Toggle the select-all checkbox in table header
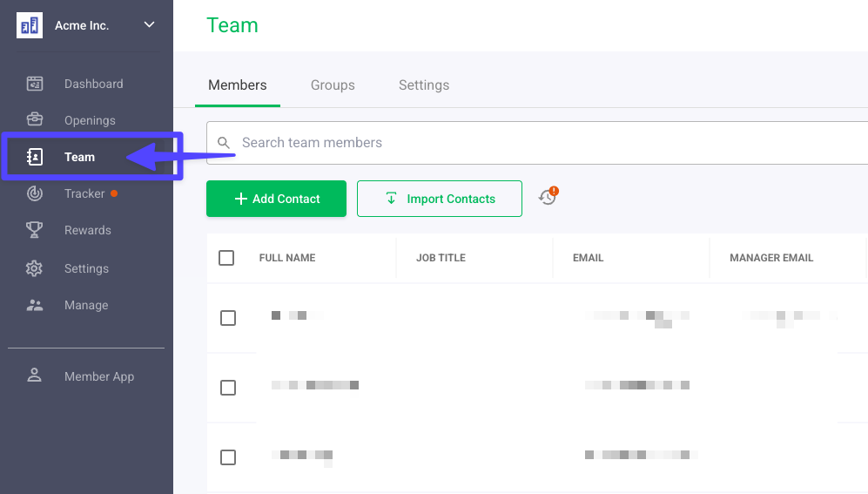The image size is (868, 494). [226, 258]
